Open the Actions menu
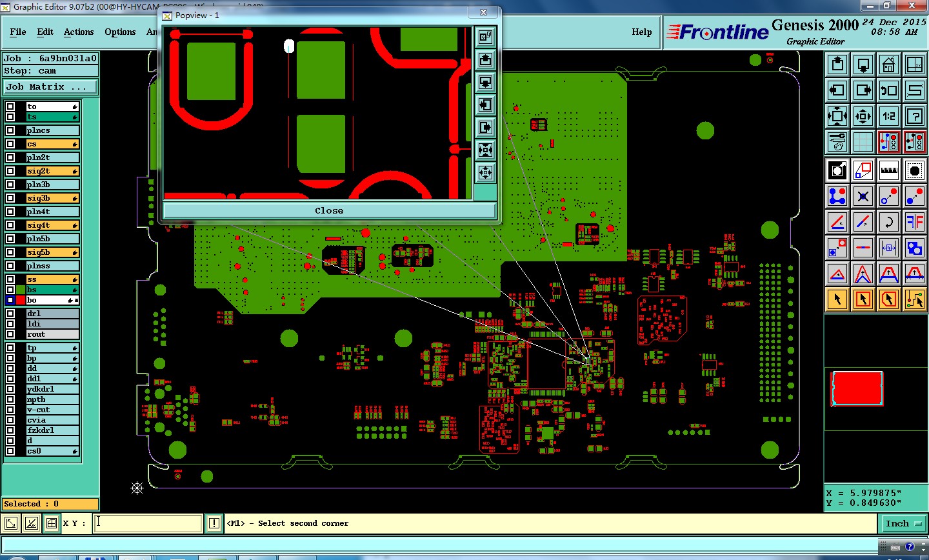 click(x=79, y=32)
